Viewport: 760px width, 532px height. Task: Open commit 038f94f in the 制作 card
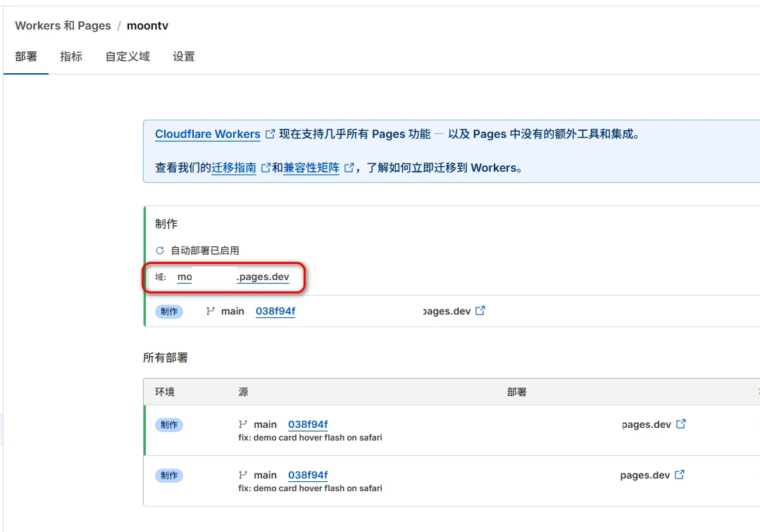[275, 311]
